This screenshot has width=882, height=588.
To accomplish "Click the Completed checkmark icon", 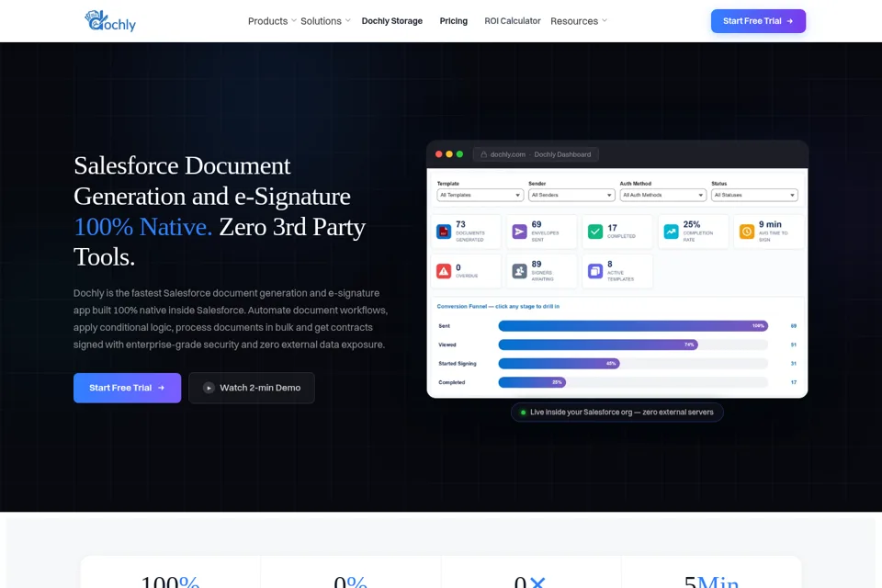I will [x=595, y=232].
